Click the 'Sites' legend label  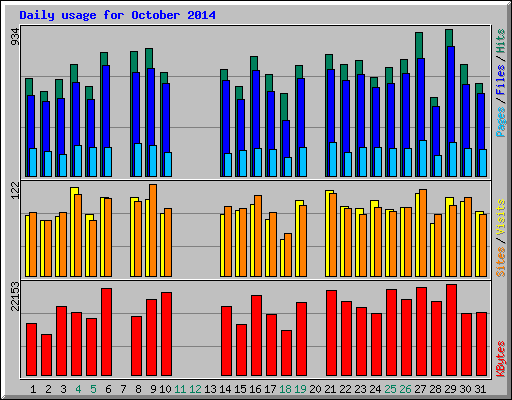click(x=501, y=262)
